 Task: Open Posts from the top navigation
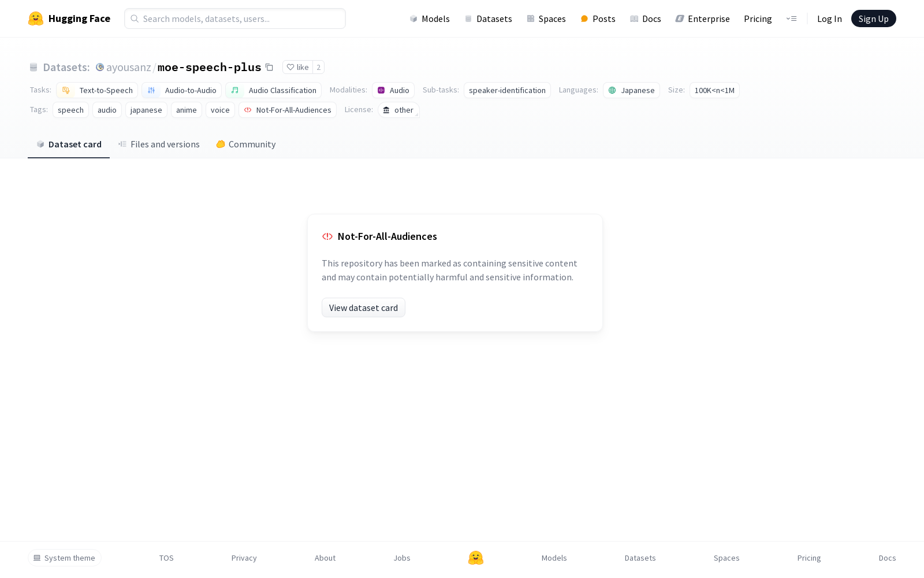[598, 18]
